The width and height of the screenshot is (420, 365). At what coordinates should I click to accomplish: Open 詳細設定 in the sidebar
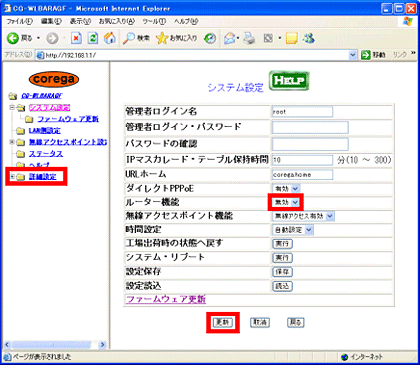pyautogui.click(x=43, y=177)
